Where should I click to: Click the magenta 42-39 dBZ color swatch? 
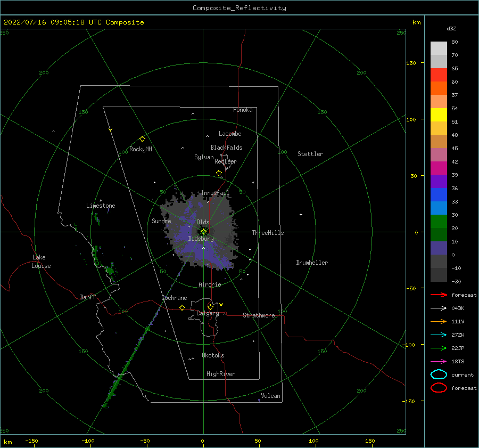pos(439,168)
